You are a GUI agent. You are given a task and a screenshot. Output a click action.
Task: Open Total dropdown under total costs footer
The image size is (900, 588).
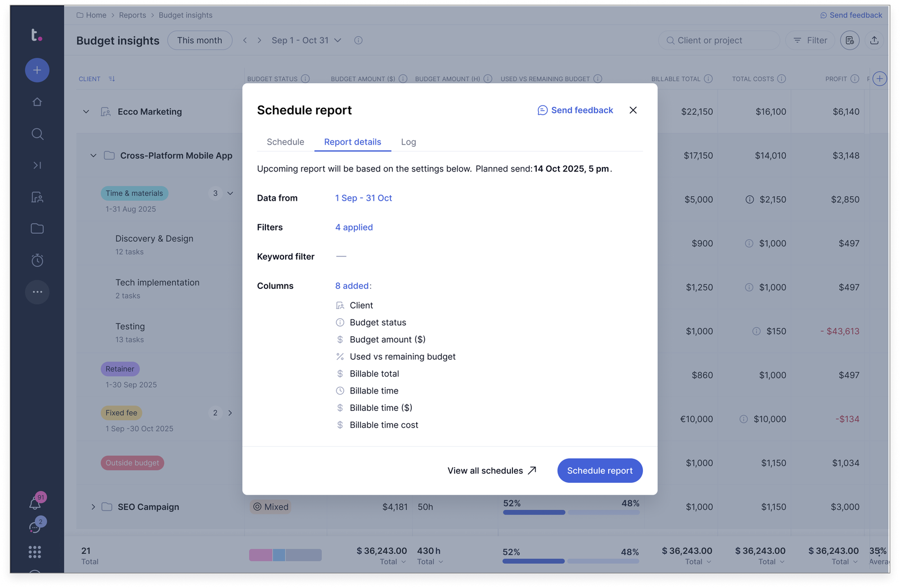click(x=771, y=562)
